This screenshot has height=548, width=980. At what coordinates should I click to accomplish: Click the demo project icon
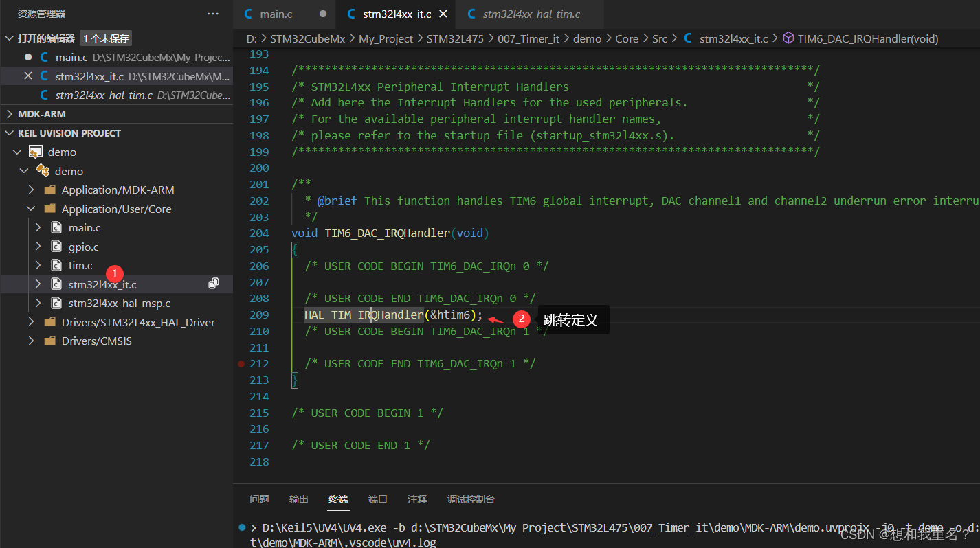click(36, 152)
